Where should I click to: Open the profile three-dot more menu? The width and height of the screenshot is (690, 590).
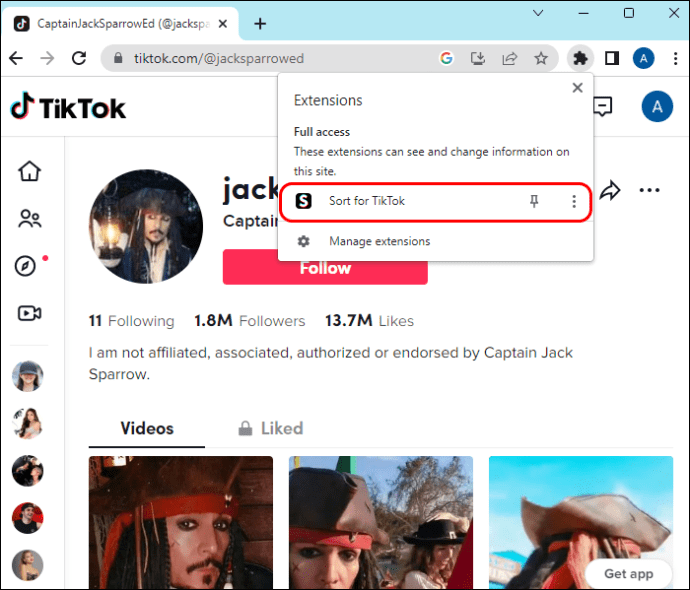(x=650, y=190)
